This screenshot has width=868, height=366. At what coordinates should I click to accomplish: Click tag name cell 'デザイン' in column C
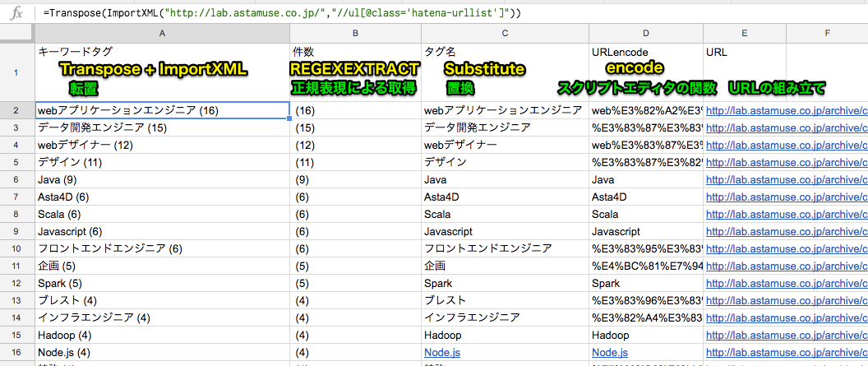point(505,163)
